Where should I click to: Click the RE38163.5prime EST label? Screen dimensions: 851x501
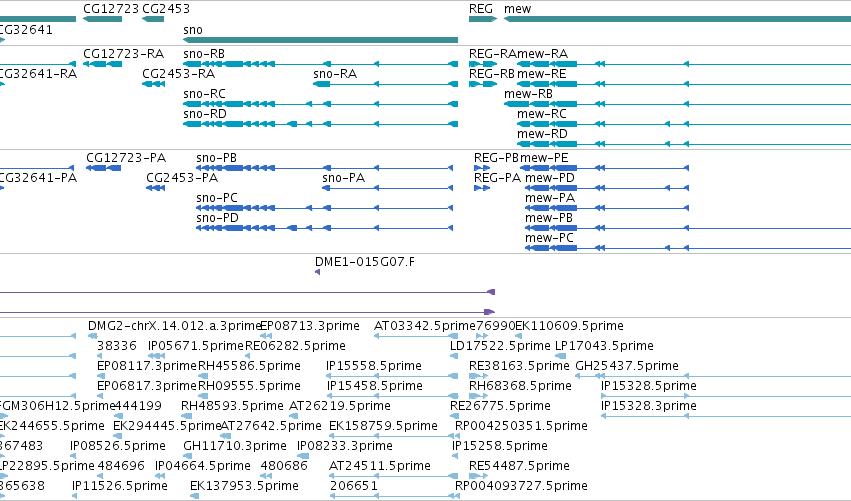[519, 366]
